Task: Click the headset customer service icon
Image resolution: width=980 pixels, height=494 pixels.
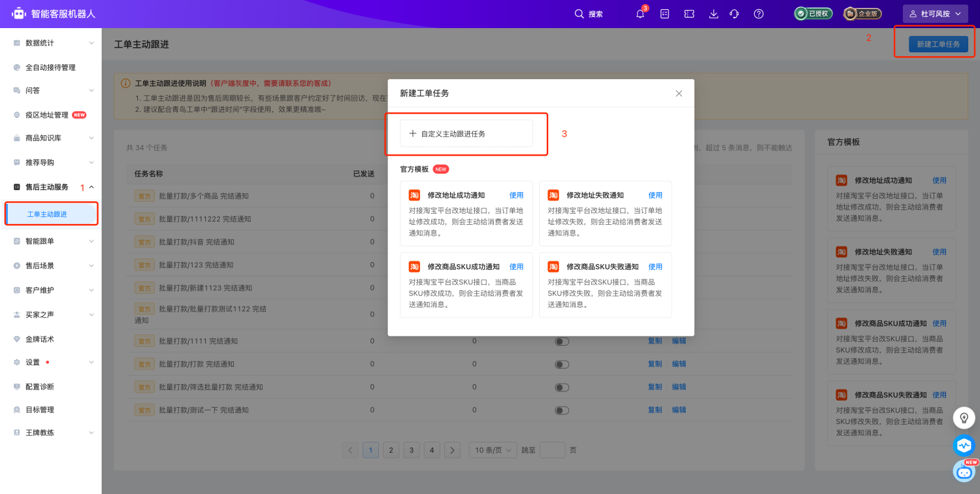Action: pyautogui.click(x=734, y=14)
